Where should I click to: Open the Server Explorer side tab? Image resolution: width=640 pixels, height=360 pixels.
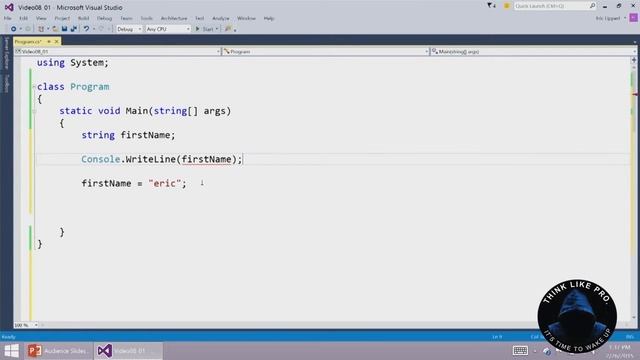[x=6, y=53]
